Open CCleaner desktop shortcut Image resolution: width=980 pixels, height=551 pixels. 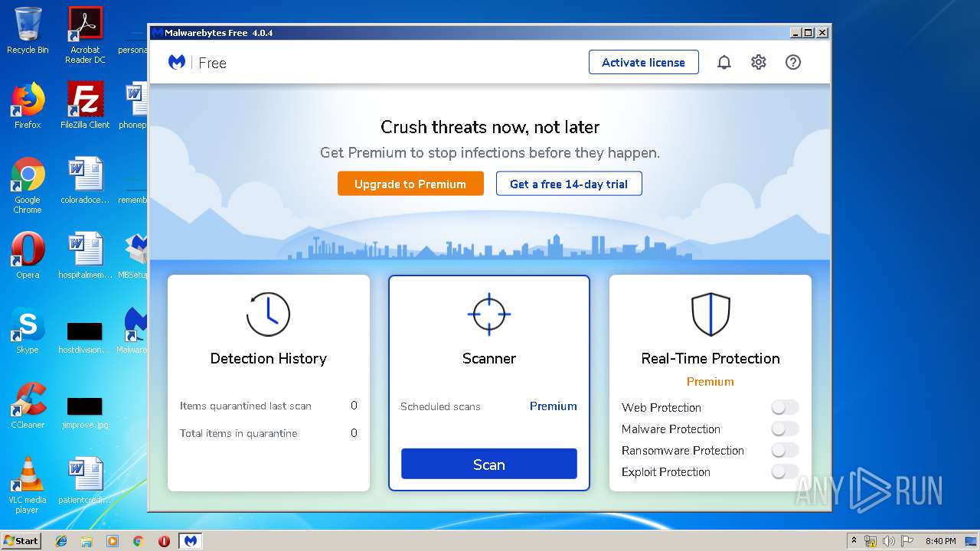coord(28,406)
